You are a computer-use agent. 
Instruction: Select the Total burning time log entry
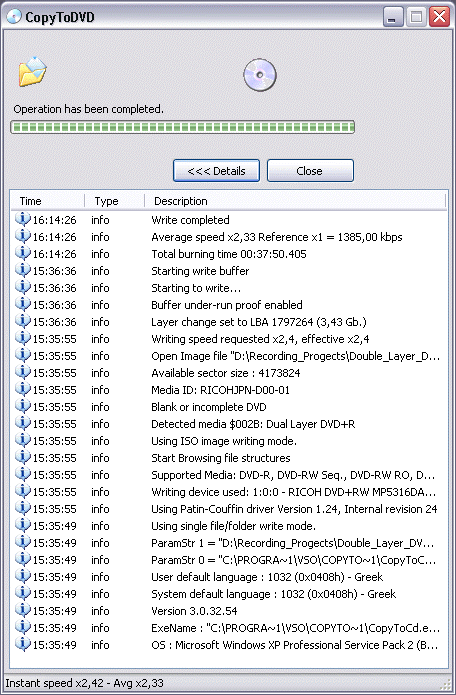click(x=229, y=254)
